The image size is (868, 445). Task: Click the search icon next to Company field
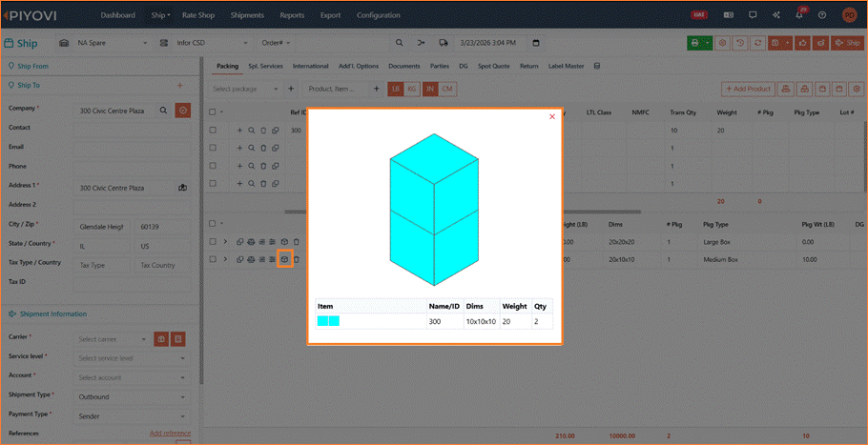click(x=163, y=111)
